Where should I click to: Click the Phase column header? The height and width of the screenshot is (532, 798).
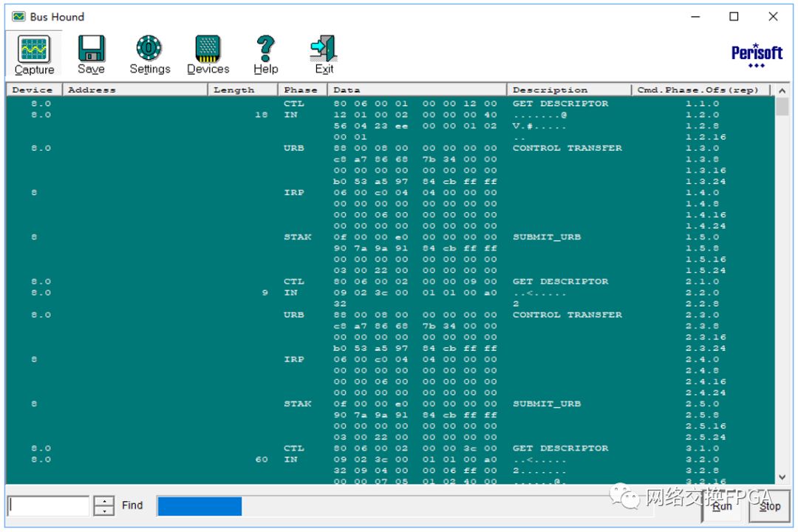302,90
